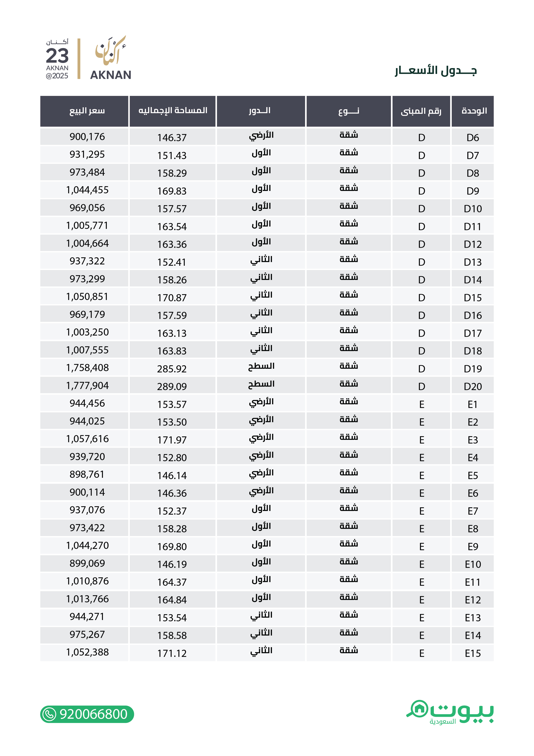The width and height of the screenshot is (534, 756).
Task: Select the area 285.92 cell
Action: (x=172, y=369)
